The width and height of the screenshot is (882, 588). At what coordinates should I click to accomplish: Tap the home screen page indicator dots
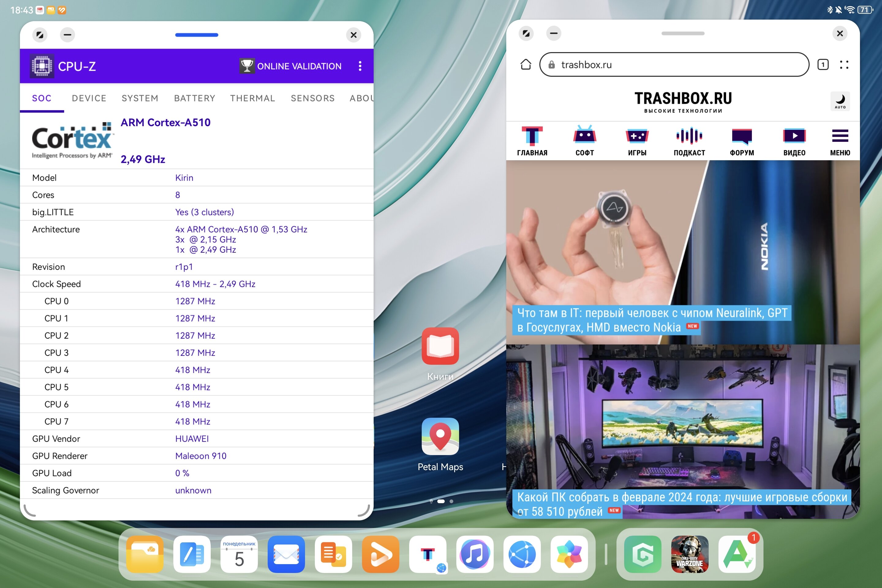pos(441,501)
